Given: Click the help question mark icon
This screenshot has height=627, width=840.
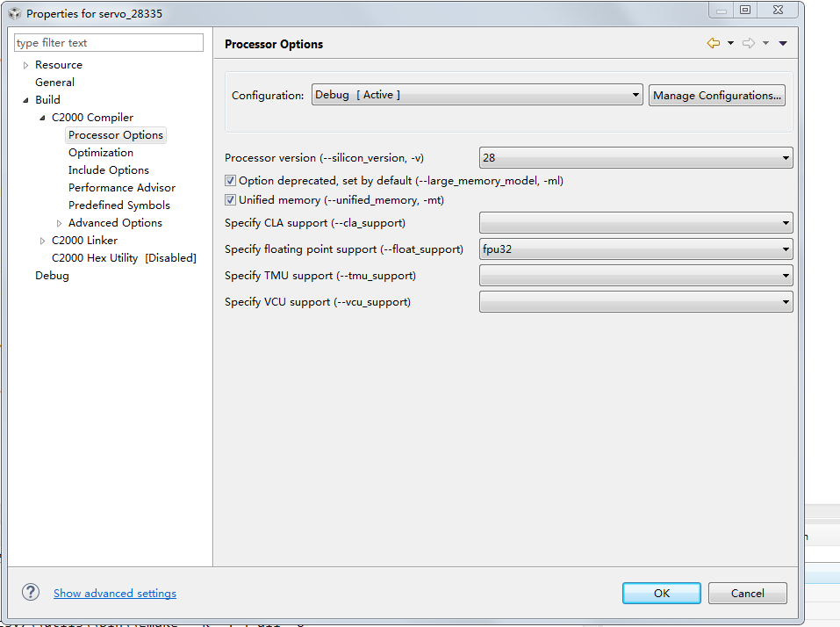Looking at the screenshot, I should (x=30, y=593).
